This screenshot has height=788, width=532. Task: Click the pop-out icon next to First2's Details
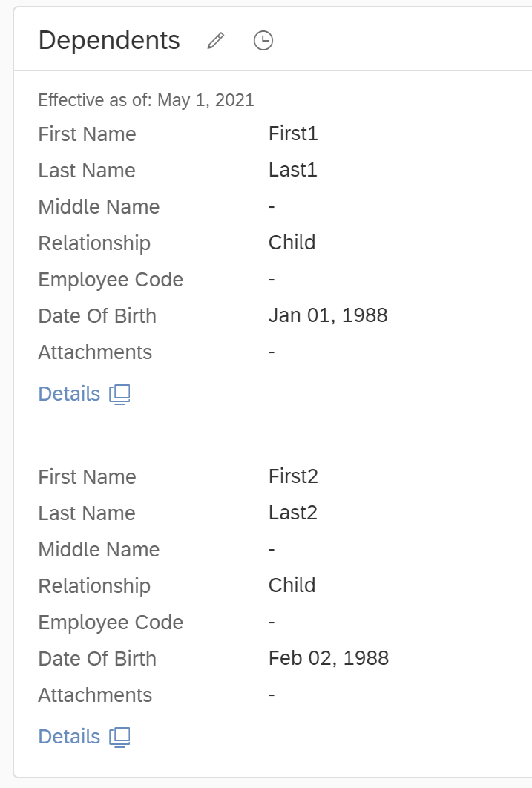[120, 738]
